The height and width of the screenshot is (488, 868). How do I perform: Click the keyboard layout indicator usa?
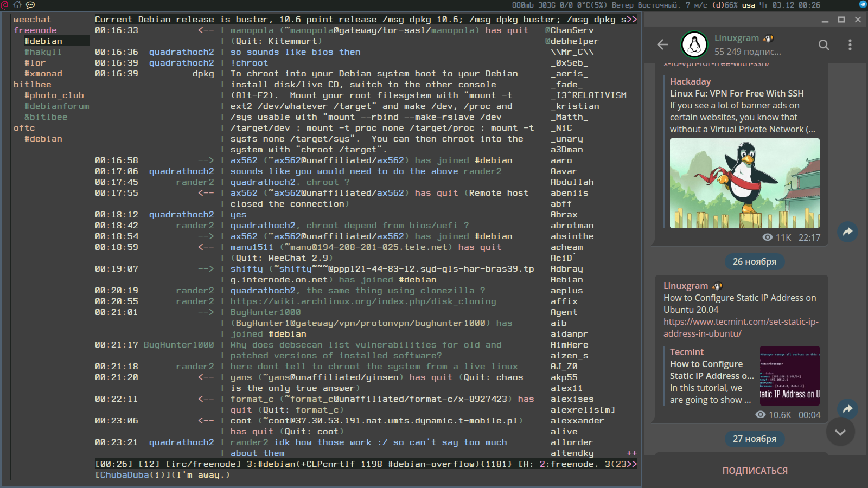coord(749,5)
